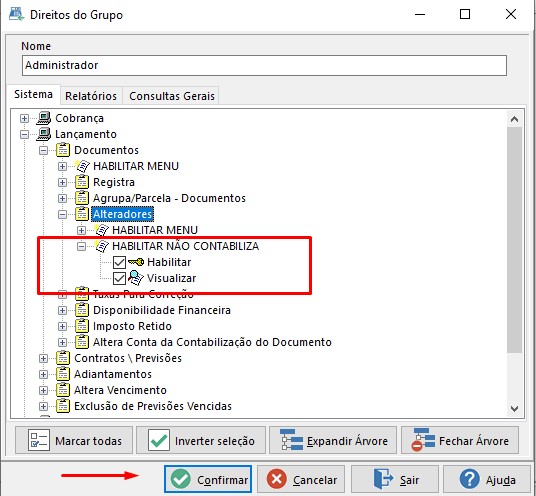Select the Alteradores tree item label

122,214
